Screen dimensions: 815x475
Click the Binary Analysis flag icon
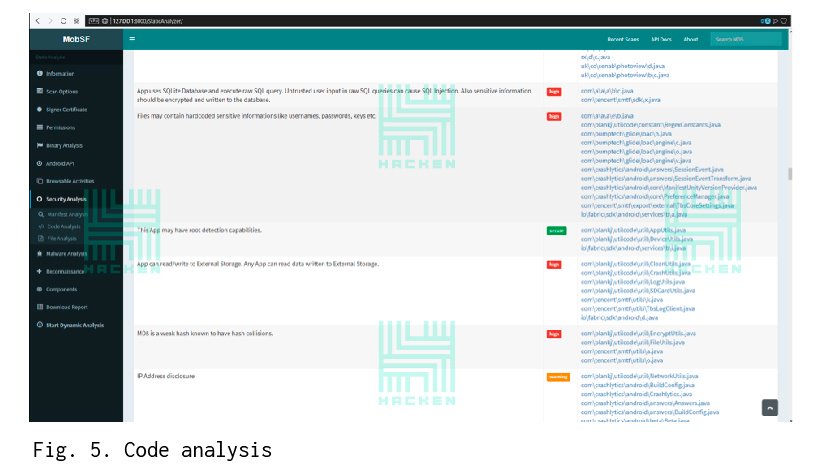click(40, 146)
